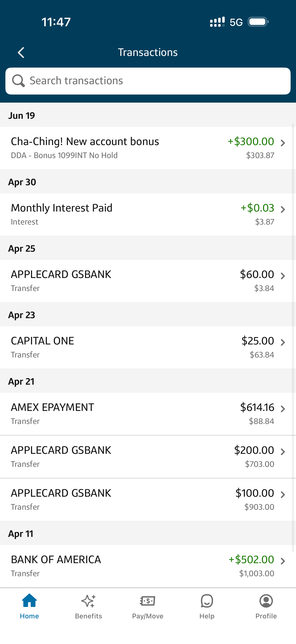The height and width of the screenshot is (644, 296).
Task: Switch to the Benefits tab label
Action: (x=88, y=616)
